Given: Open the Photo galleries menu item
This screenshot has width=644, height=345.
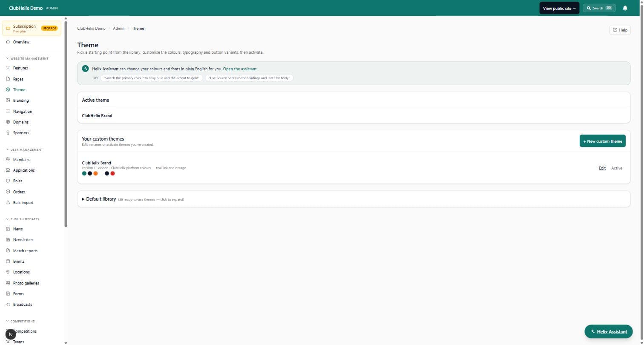Looking at the screenshot, I should pyautogui.click(x=26, y=283).
